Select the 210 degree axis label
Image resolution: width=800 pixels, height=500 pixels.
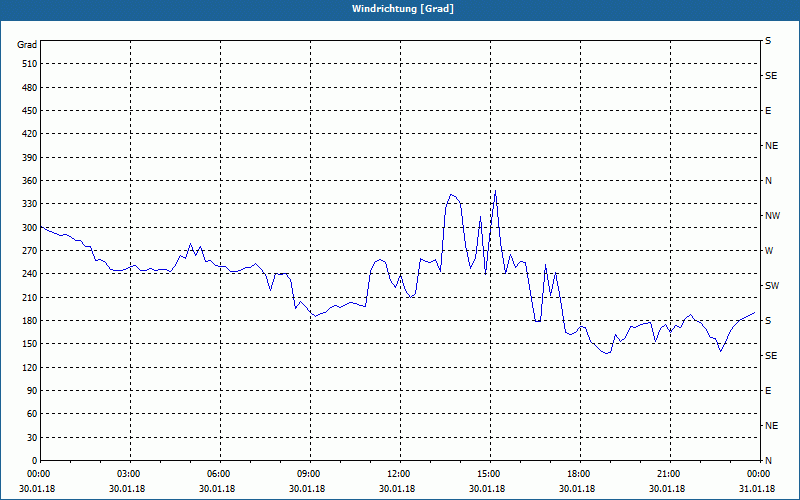(x=29, y=297)
